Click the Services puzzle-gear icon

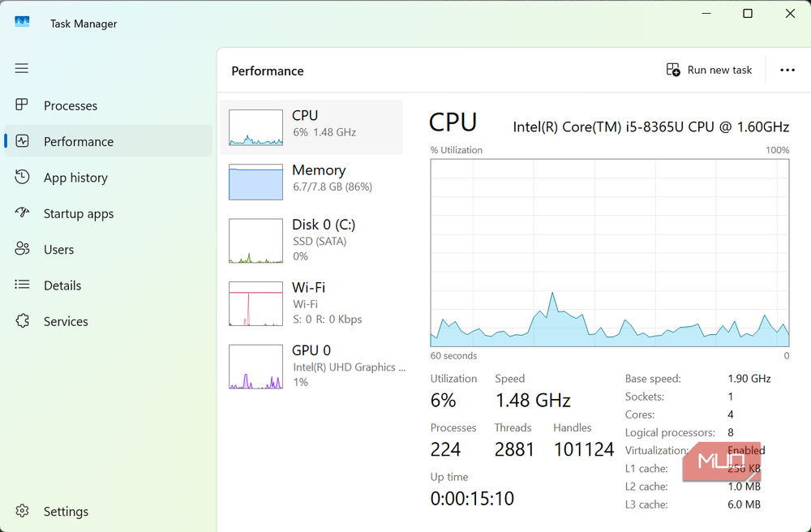click(22, 320)
